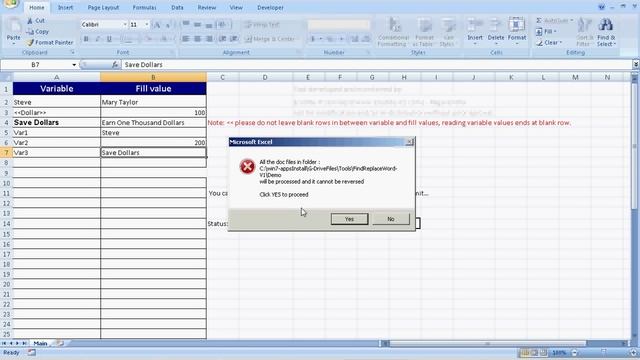Click Wrap Text
640x360 pixels.
point(262,24)
